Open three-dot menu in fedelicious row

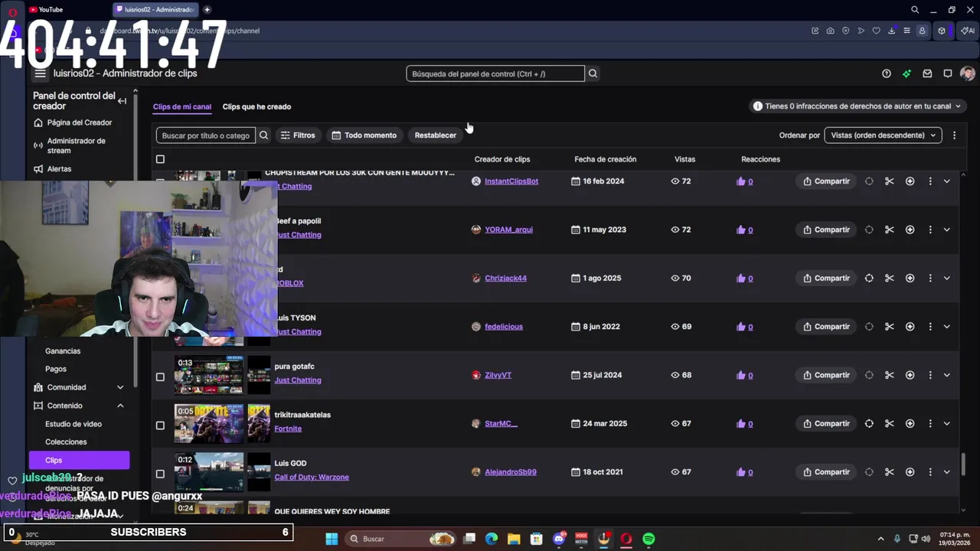tap(930, 327)
